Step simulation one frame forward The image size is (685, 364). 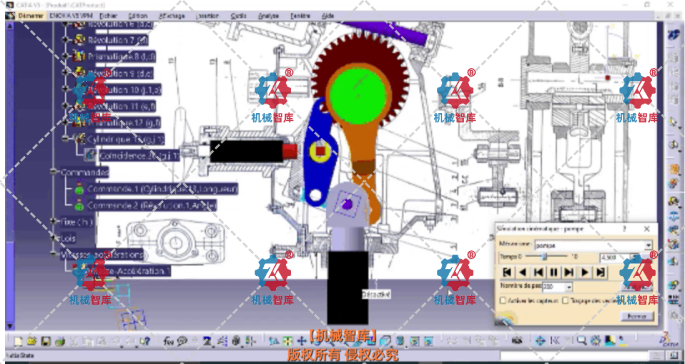coord(569,272)
